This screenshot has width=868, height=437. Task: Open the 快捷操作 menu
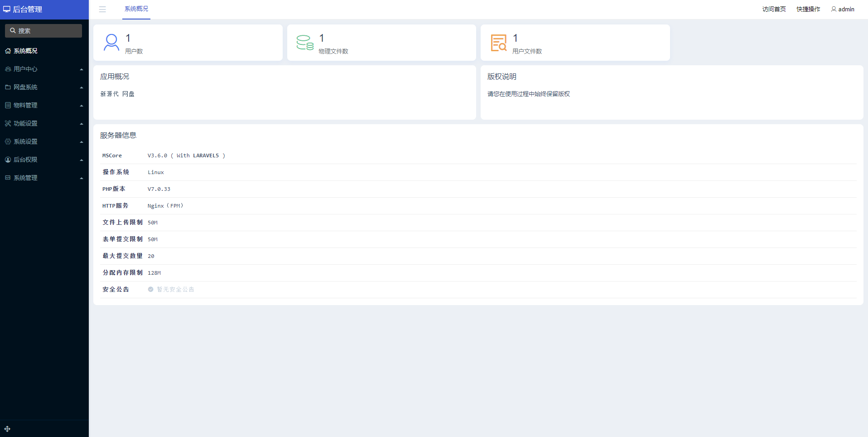point(808,9)
